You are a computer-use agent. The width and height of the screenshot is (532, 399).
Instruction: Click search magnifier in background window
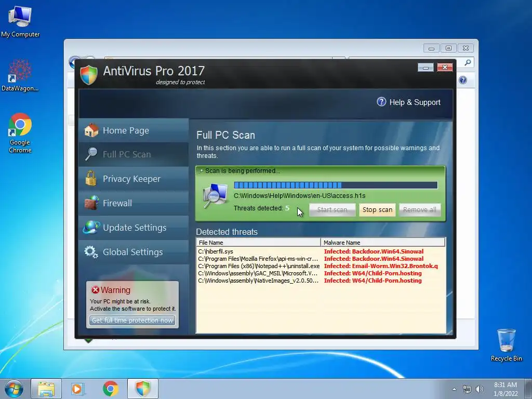click(468, 62)
